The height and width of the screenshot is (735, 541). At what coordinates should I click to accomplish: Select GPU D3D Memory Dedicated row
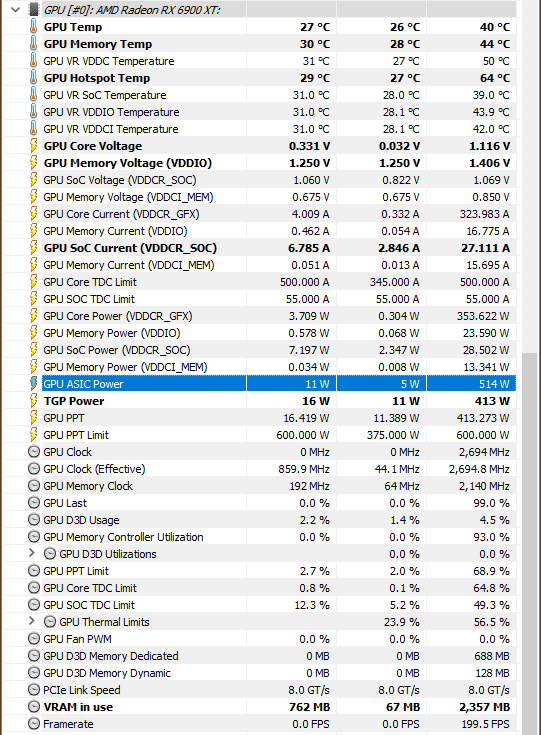point(260,656)
